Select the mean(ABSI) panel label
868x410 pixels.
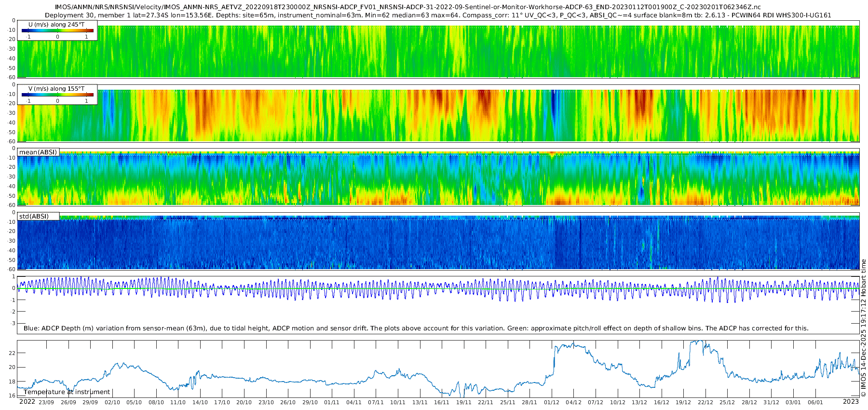38,152
